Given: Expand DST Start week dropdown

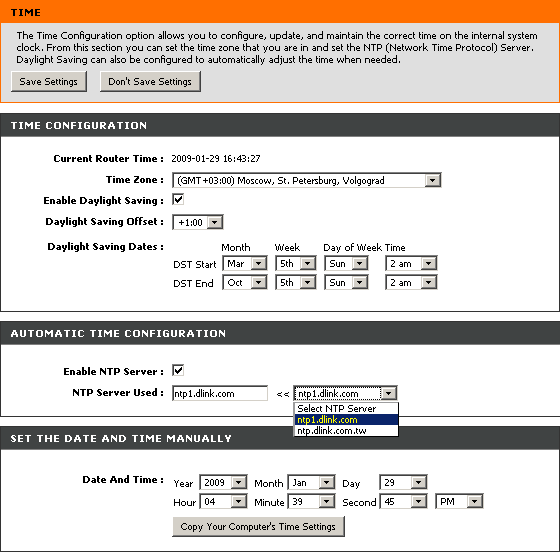Looking at the screenshot, I should tap(296, 264).
